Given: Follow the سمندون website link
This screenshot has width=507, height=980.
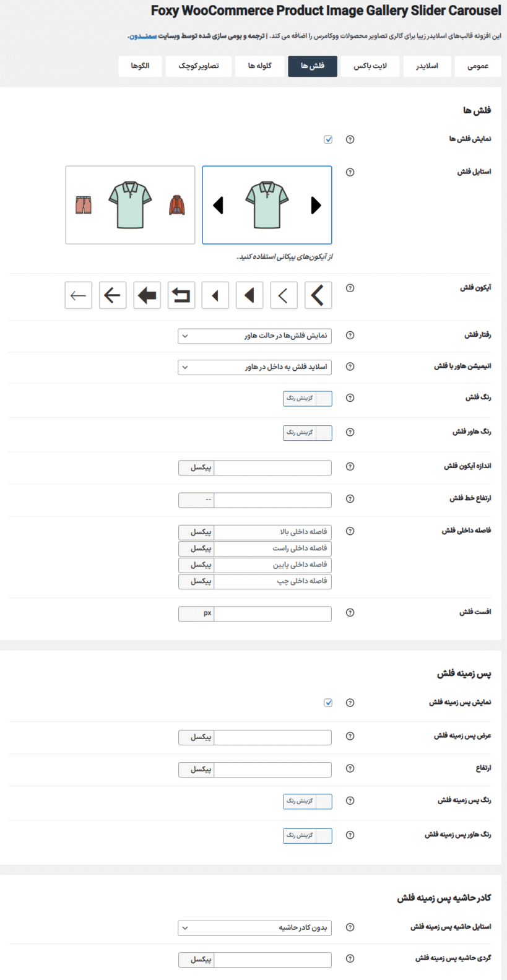Looking at the screenshot, I should pyautogui.click(x=143, y=36).
